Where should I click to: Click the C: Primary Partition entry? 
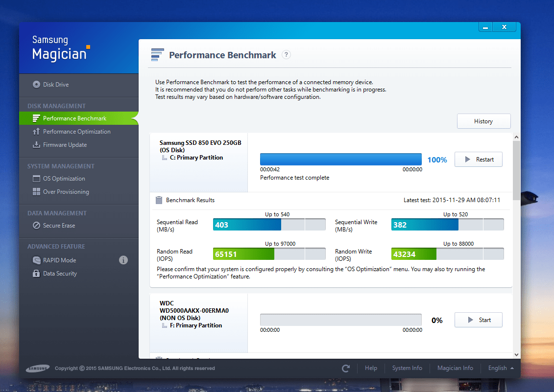point(196,158)
